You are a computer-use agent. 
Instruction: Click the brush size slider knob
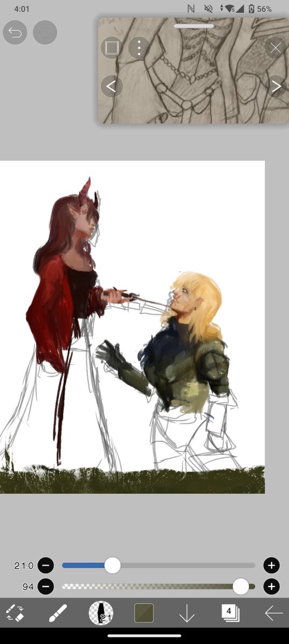pos(112,565)
